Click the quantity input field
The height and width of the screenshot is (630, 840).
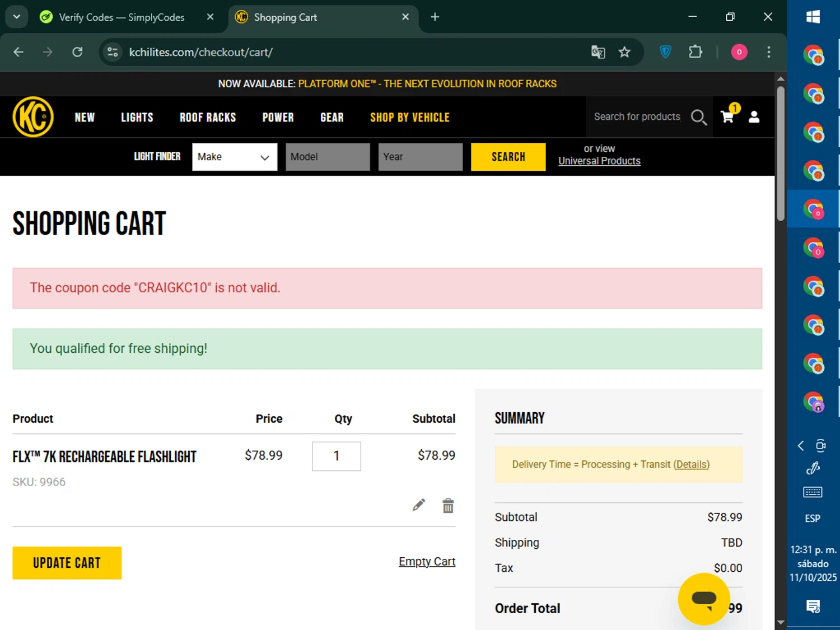coord(337,456)
